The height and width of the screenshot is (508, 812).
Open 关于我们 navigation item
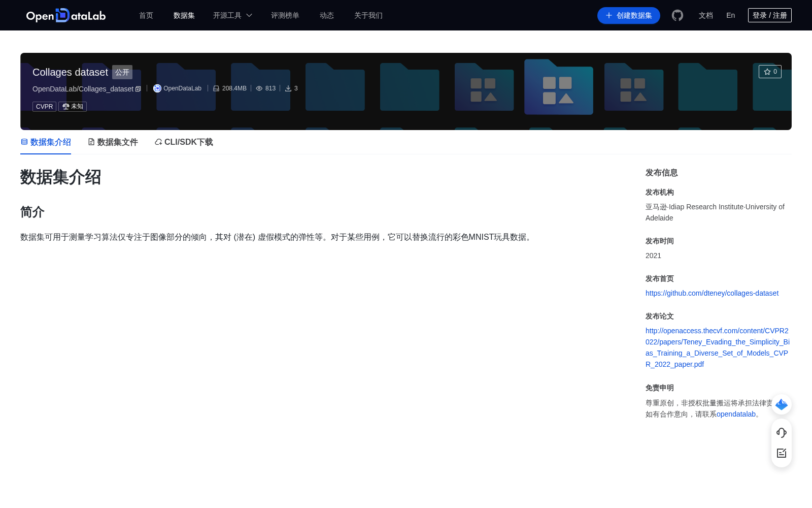(368, 15)
